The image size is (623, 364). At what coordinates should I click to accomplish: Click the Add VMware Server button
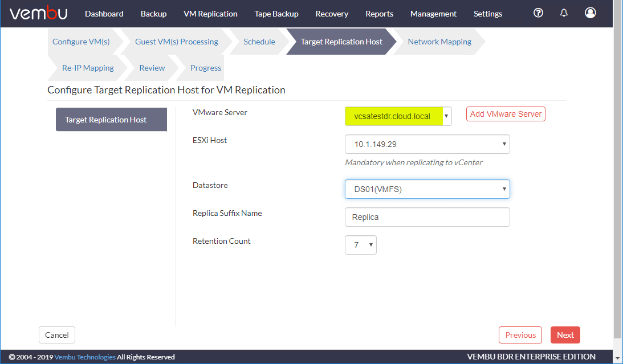click(x=506, y=114)
